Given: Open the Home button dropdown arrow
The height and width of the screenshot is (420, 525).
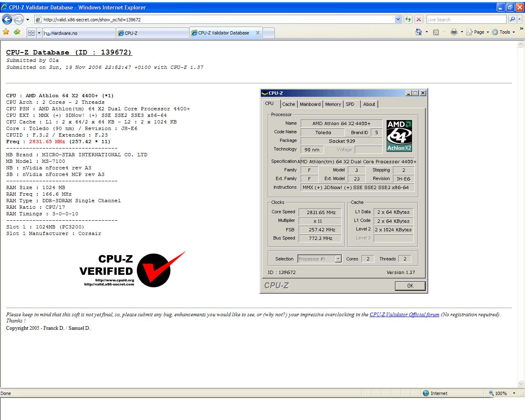Looking at the screenshot, I should click(x=427, y=32).
